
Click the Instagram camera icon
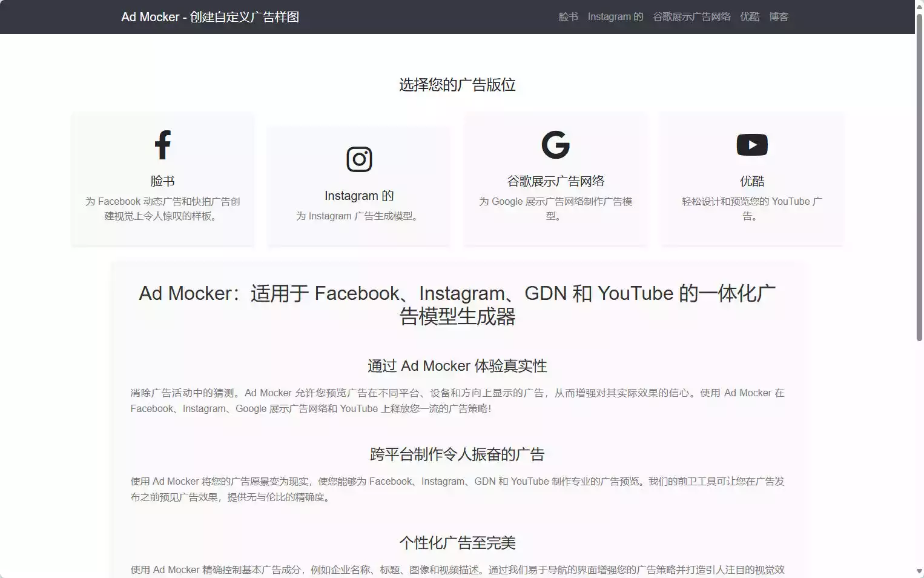359,159
